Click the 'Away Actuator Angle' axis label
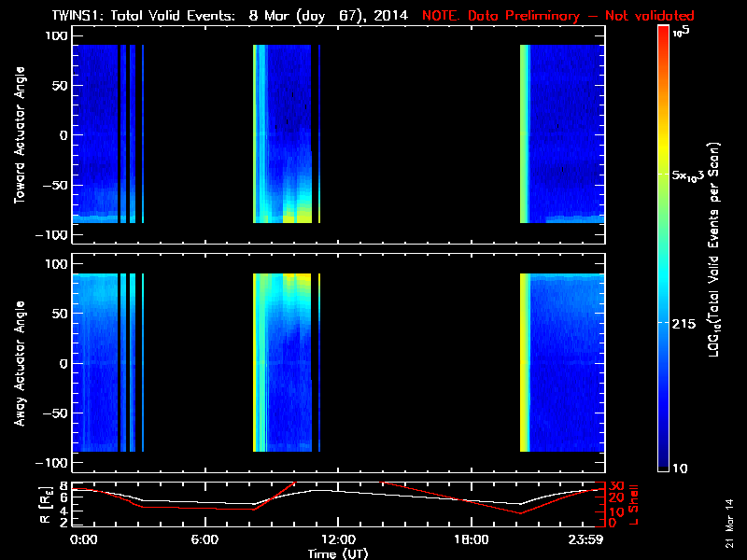The image size is (747, 560). (19, 363)
